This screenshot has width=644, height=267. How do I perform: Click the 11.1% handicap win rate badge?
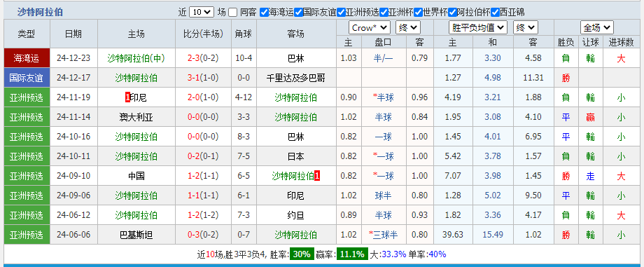click(352, 254)
